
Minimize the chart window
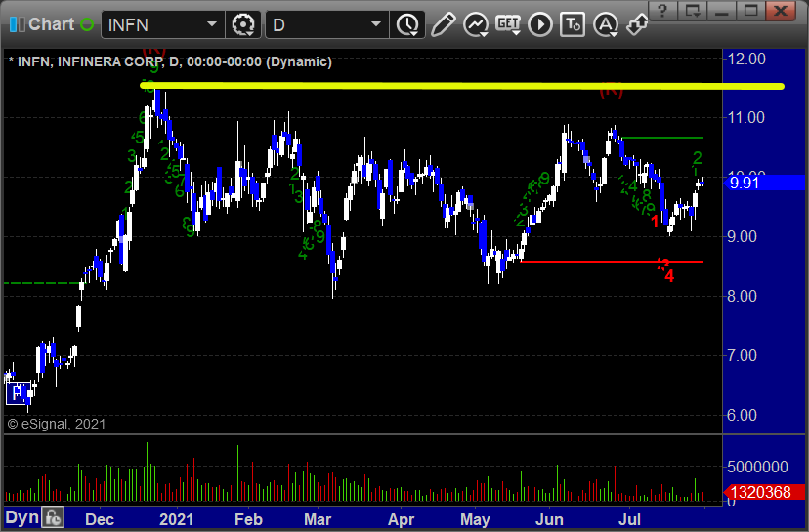pos(721,11)
